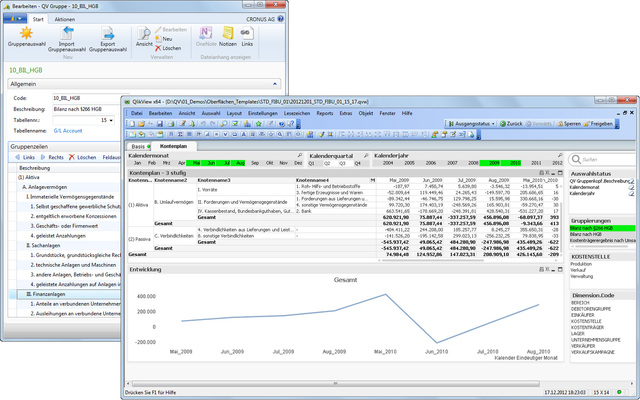Click search icon of Kalendermonat list

click(x=300, y=156)
